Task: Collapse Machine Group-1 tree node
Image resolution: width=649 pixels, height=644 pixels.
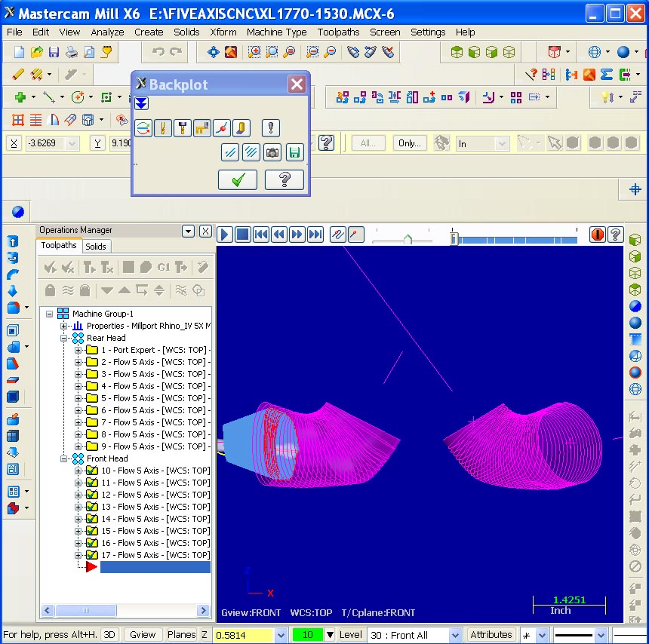Action: 49,314
